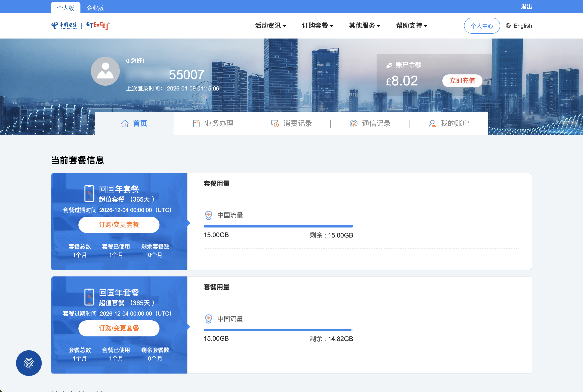This screenshot has height=392, width=583.
Task: Go to the 我的账户 tab
Action: (x=449, y=123)
